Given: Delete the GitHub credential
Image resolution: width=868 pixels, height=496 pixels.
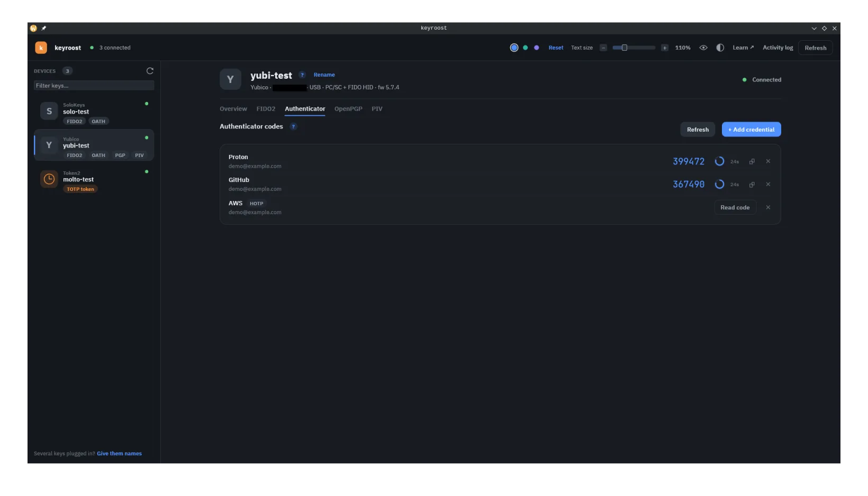Looking at the screenshot, I should 768,185.
